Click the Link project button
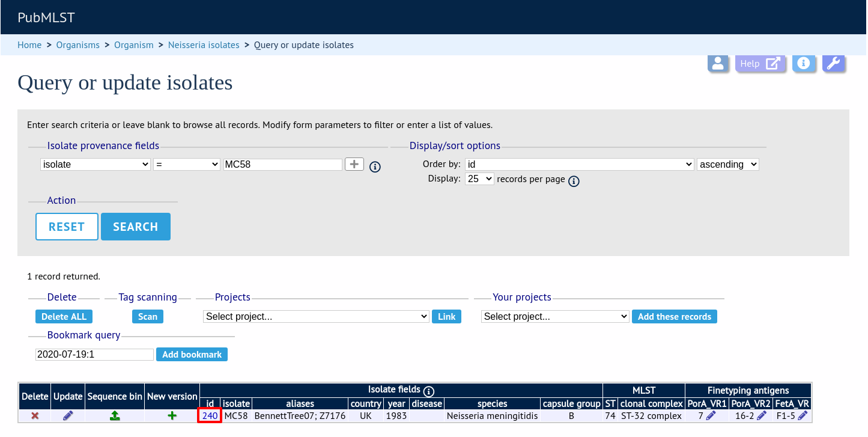 click(x=447, y=317)
